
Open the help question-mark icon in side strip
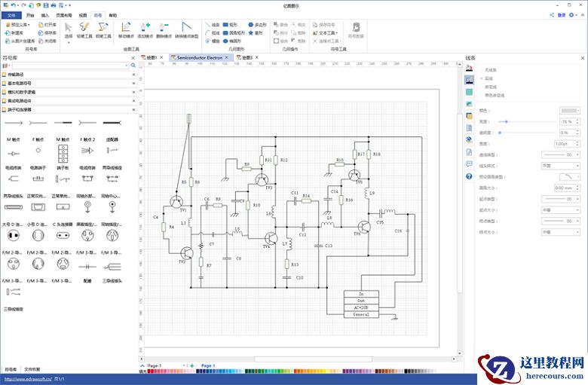[x=469, y=176]
